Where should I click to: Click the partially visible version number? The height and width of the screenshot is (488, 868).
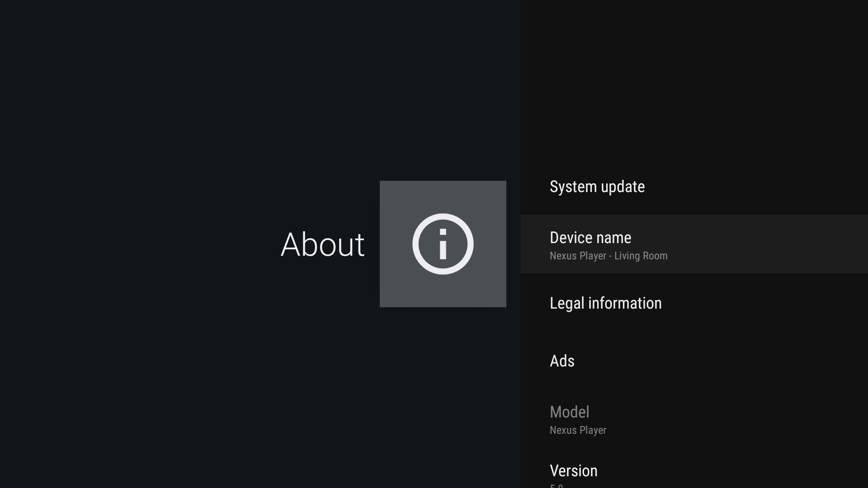pos(557,485)
